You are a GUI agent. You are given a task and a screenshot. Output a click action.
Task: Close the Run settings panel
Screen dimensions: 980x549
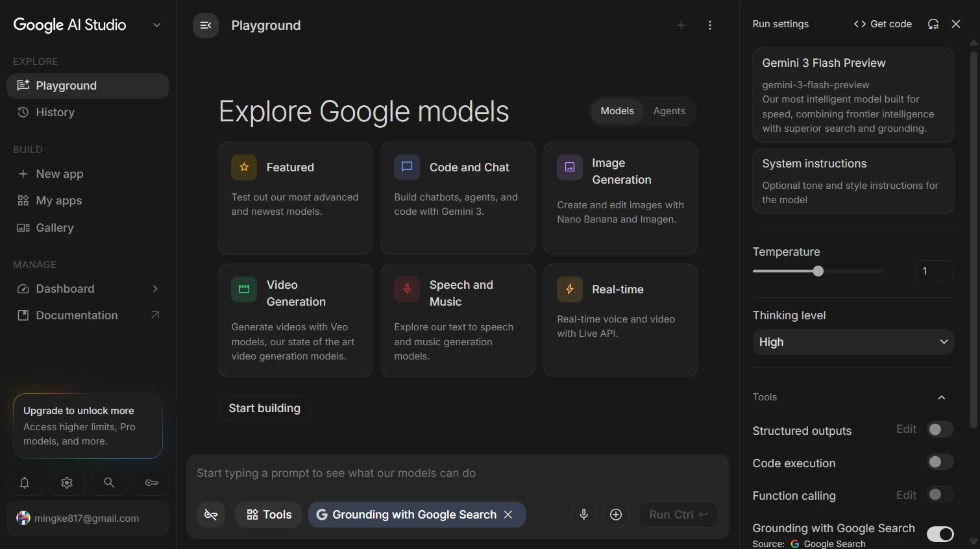click(956, 24)
